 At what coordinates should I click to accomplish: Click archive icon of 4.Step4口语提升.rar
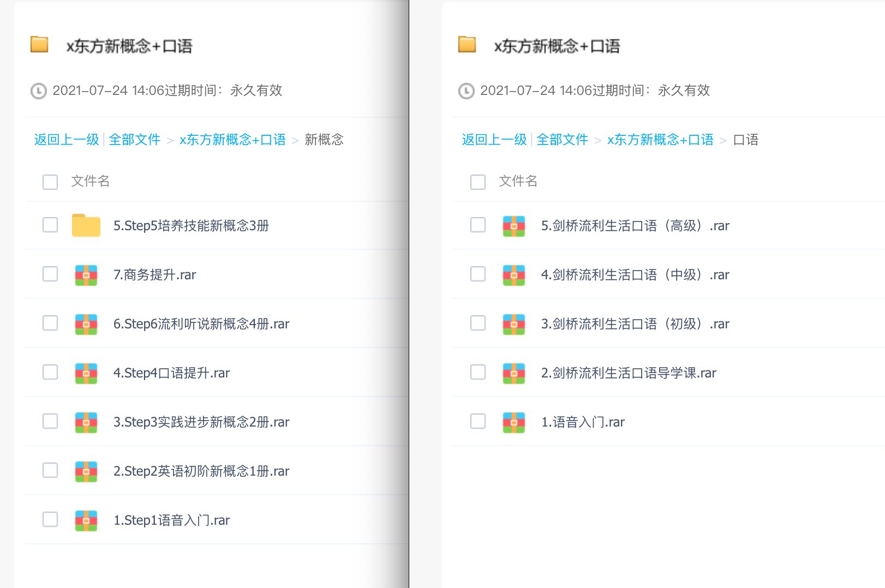pyautogui.click(x=86, y=373)
